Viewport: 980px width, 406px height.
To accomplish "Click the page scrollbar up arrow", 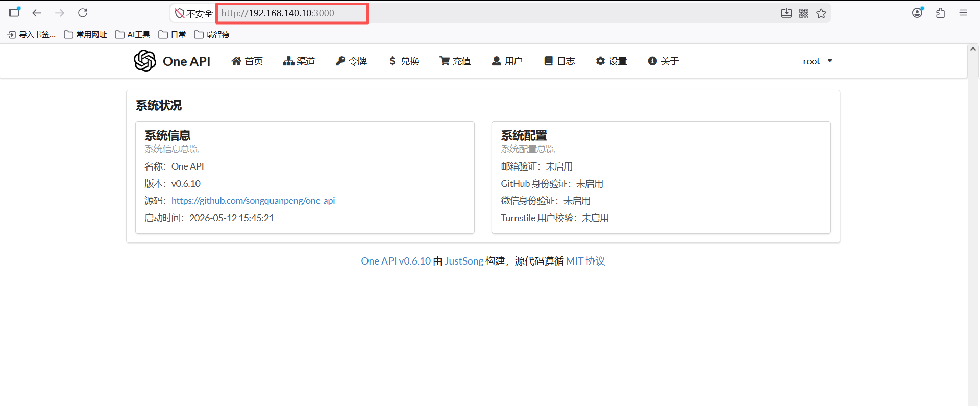I will coord(973,49).
